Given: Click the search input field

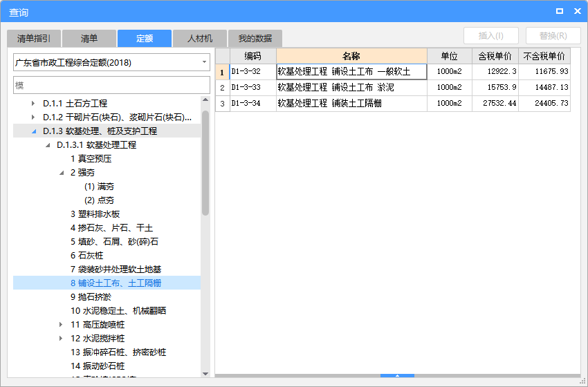Looking at the screenshot, I should tap(111, 86).
